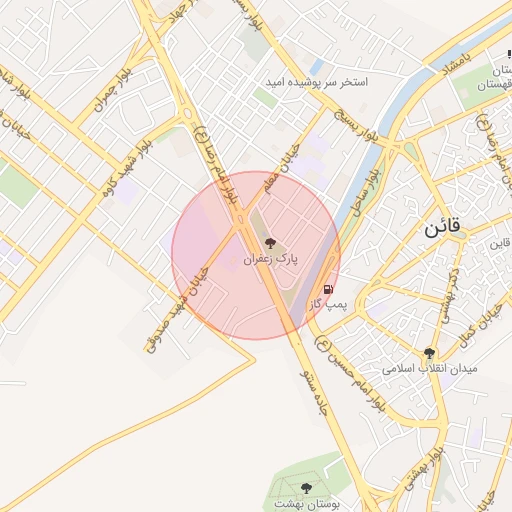Select the استخر سر پوشیده امید label

tap(317, 82)
